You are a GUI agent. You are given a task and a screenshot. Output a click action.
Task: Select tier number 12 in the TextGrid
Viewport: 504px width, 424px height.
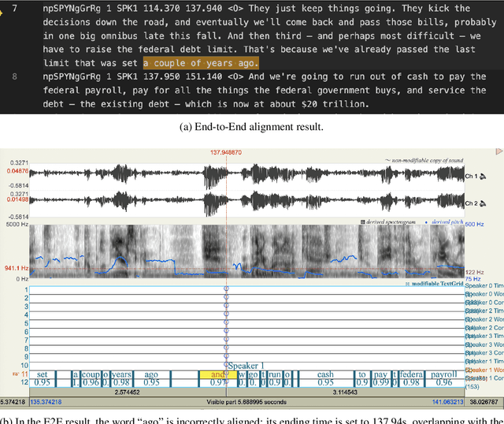[24, 382]
